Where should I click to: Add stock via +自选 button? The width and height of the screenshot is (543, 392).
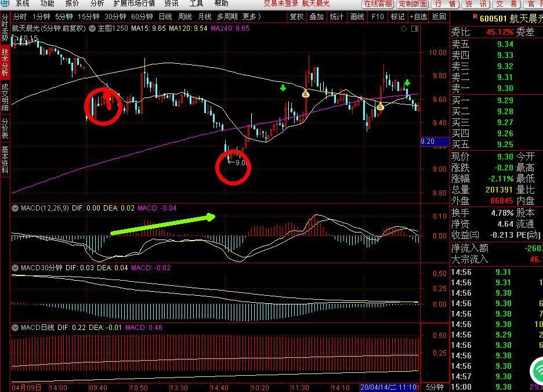click(418, 17)
